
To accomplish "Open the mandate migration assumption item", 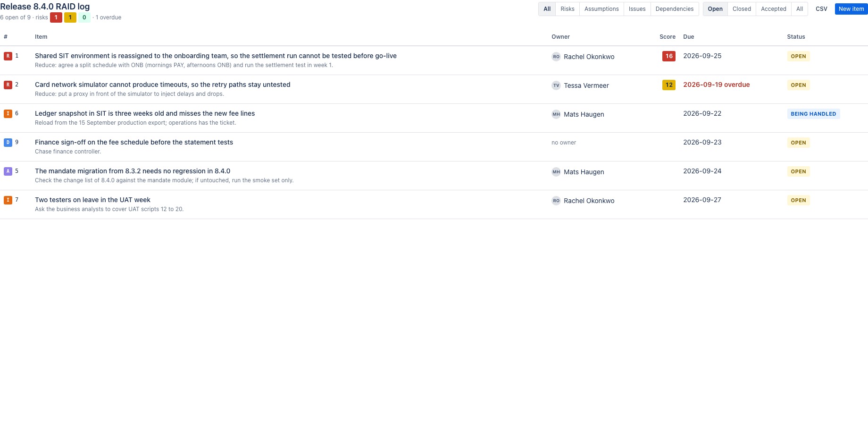I will pos(133,171).
